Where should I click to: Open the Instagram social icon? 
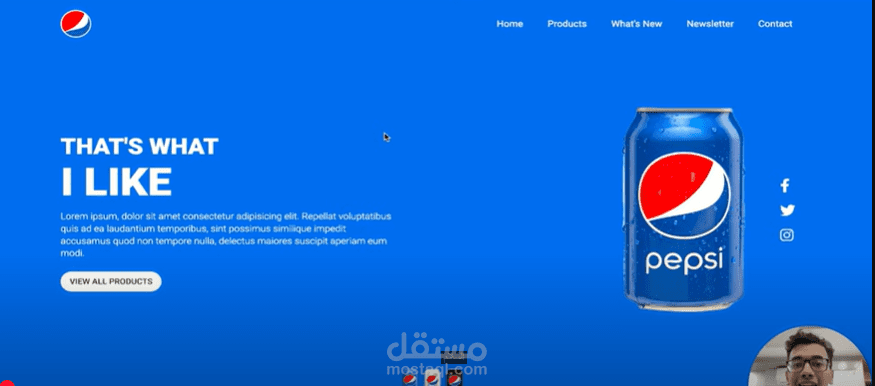click(787, 235)
